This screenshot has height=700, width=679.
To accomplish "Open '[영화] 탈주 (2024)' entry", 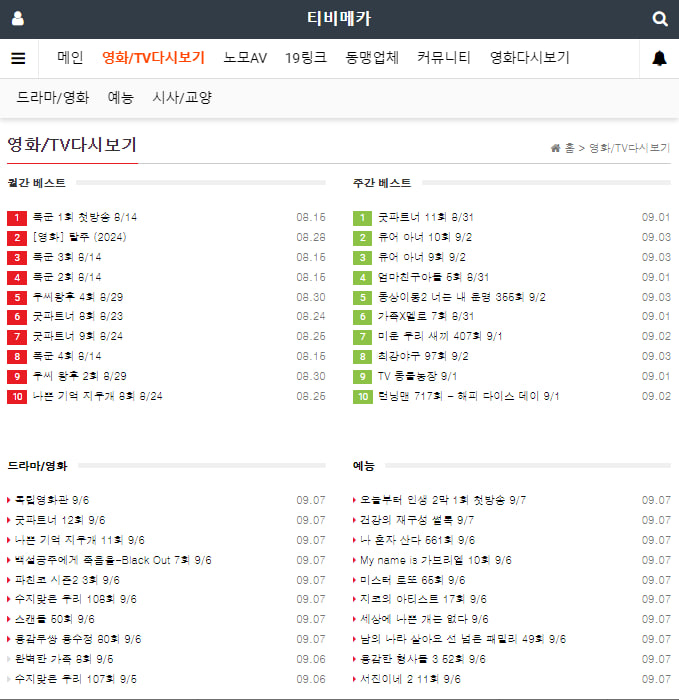I will 79,237.
